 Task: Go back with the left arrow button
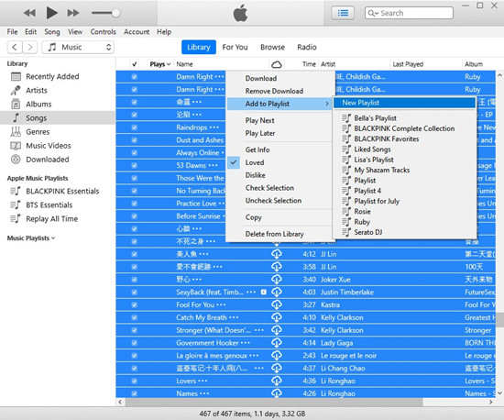tap(15, 48)
